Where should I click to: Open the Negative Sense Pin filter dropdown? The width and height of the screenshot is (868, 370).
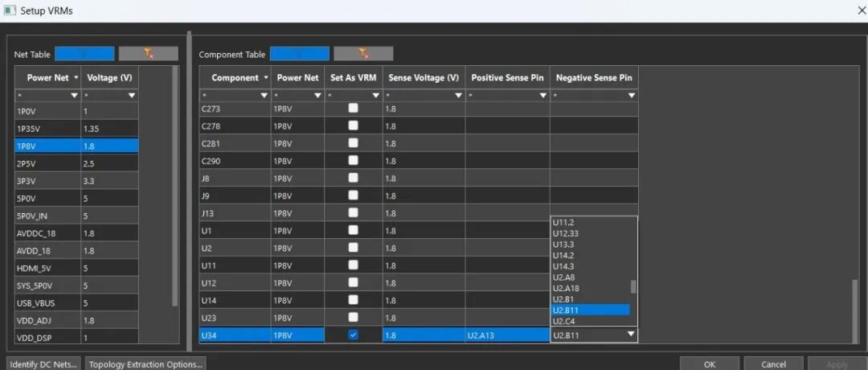click(x=631, y=95)
